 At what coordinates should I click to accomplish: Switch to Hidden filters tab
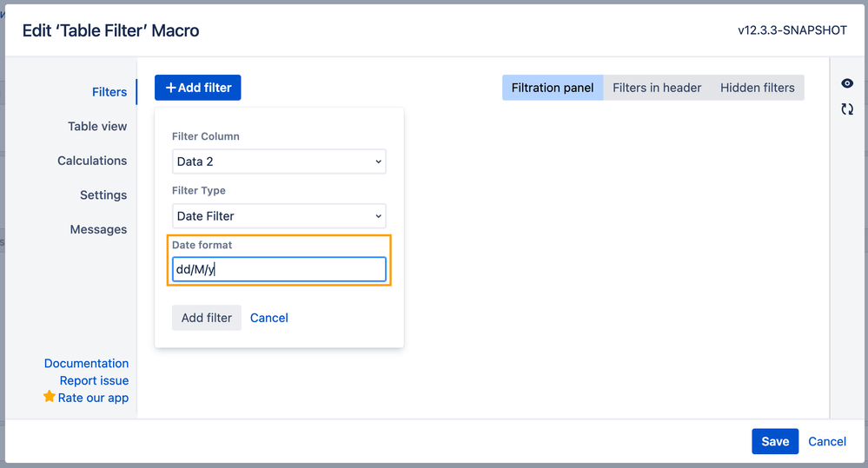click(758, 88)
